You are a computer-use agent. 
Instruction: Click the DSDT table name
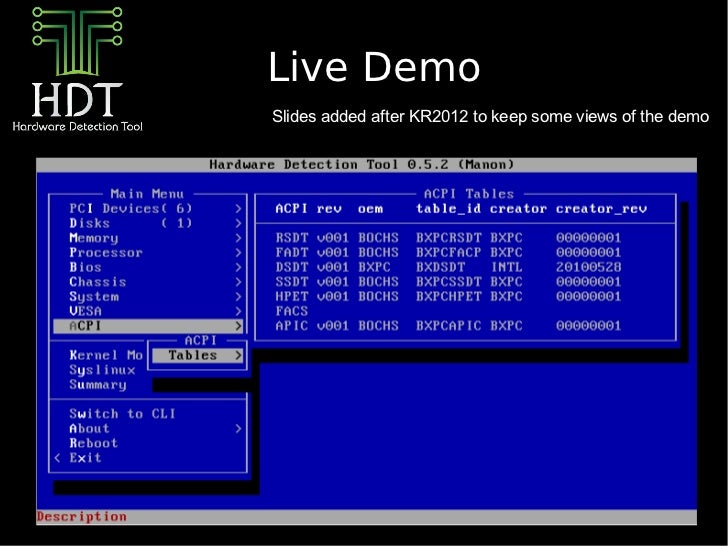click(x=292, y=267)
